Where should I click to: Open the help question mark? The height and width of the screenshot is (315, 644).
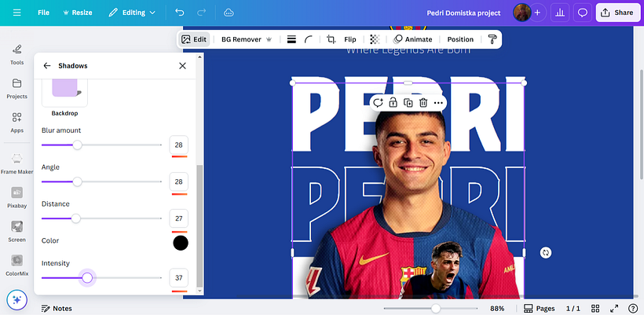click(x=633, y=309)
